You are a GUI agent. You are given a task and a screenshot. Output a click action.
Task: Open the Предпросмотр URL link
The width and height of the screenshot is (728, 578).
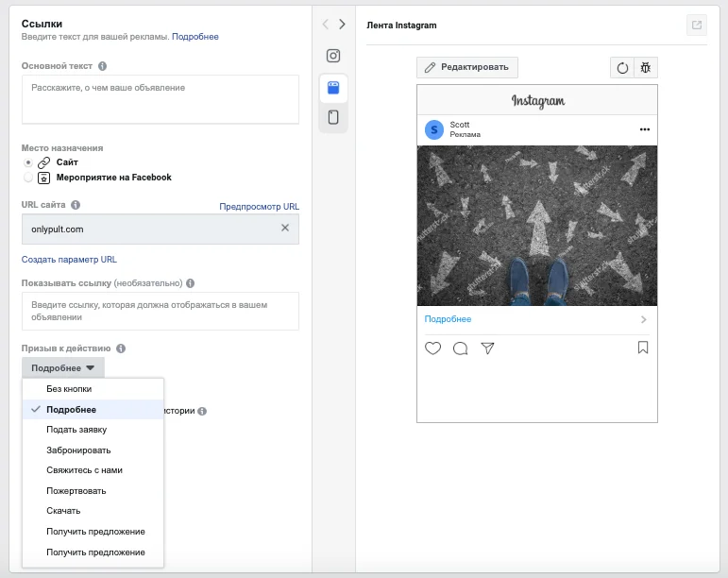click(259, 206)
